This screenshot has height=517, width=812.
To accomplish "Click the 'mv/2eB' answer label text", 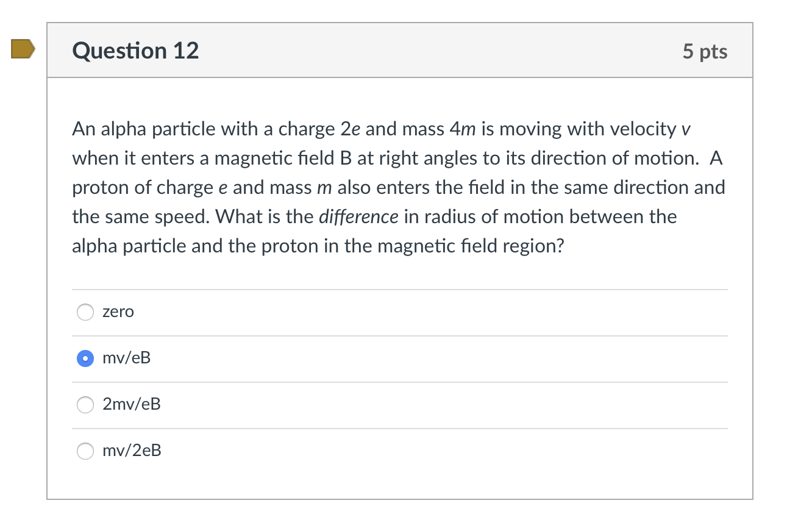I will click(132, 451).
